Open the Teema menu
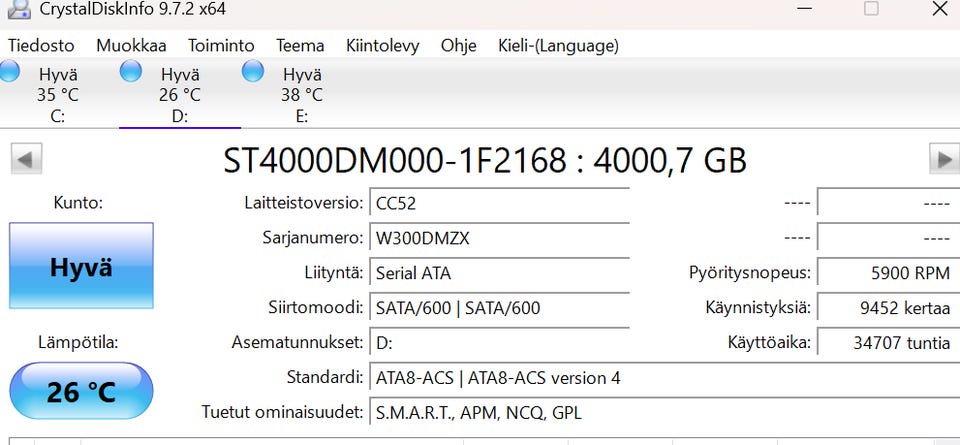The height and width of the screenshot is (445, 960). point(300,46)
